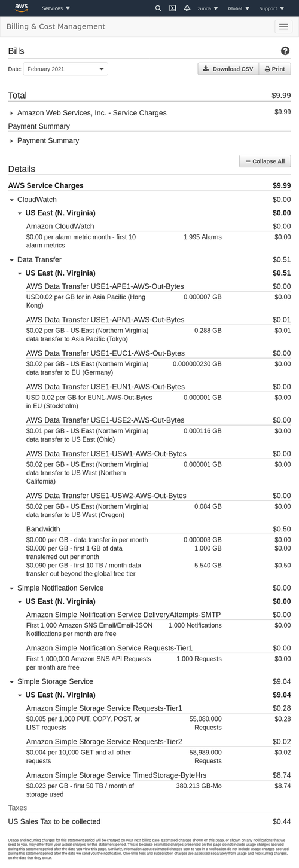Image resolution: width=299 pixels, height=868 pixels.
Task: Click the Bills help question-mark icon
Action: click(285, 51)
